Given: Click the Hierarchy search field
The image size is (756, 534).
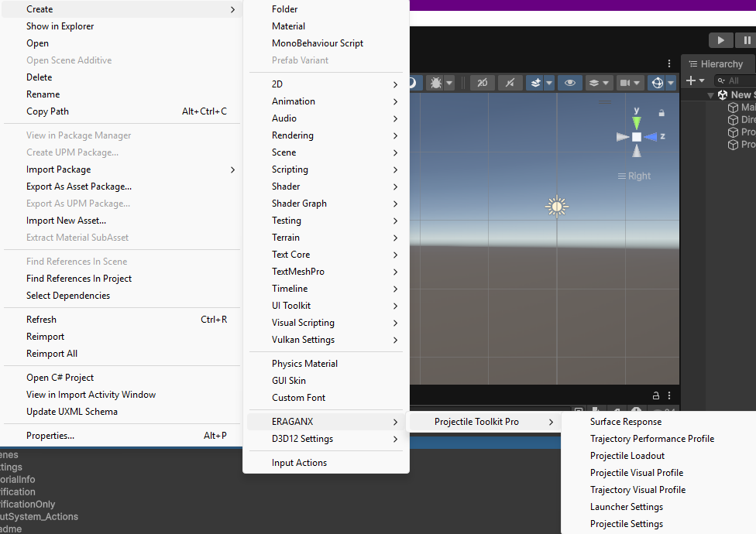Looking at the screenshot, I should pyautogui.click(x=735, y=80).
